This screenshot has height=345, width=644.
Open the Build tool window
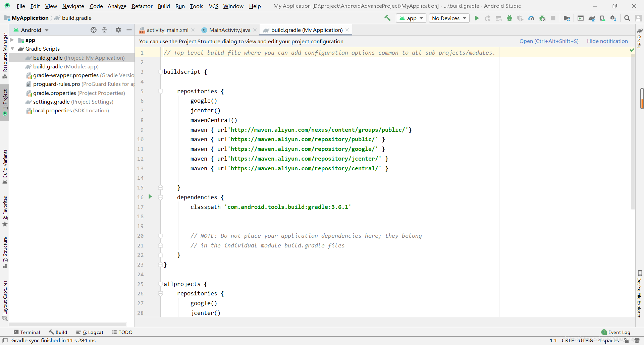tap(58, 332)
